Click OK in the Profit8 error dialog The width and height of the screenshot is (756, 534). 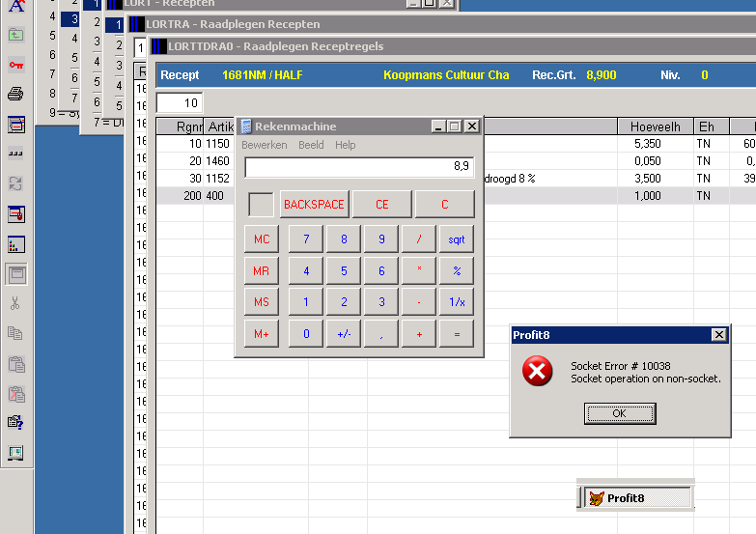620,413
